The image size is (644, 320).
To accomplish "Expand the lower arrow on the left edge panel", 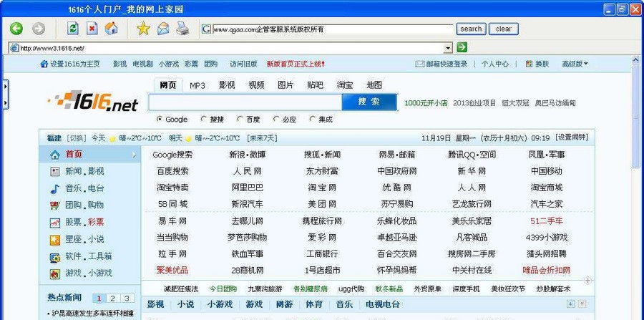I will (x=5, y=102).
